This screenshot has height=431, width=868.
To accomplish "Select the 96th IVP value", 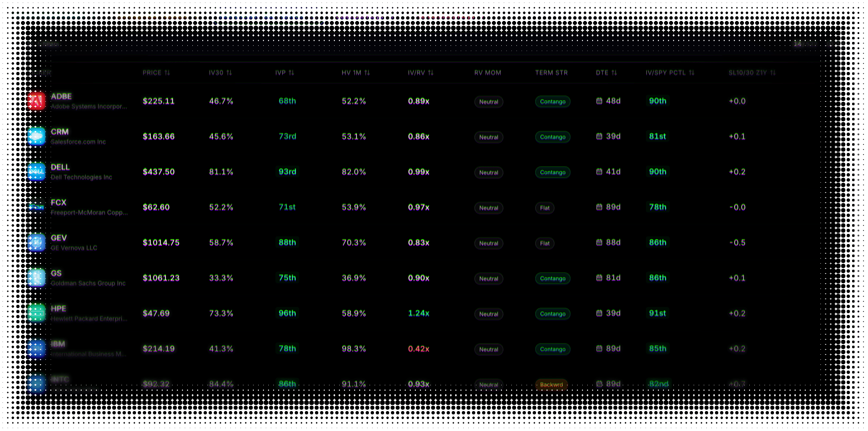I will point(287,313).
